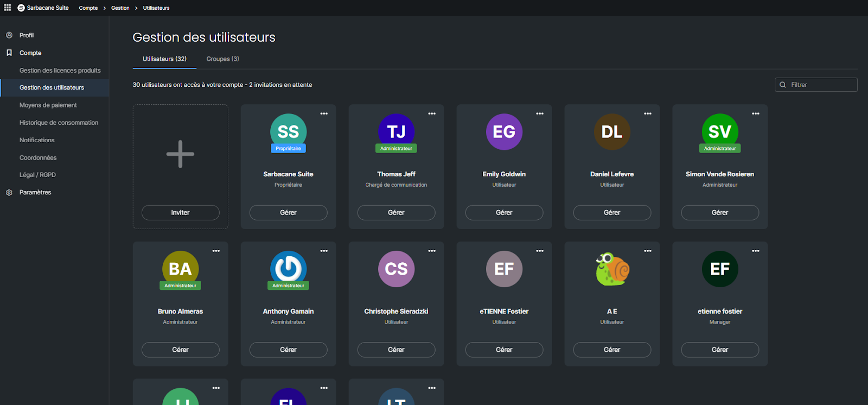868x405 pixels.
Task: Switch to the Utilisateurs (32) tab
Action: pyautogui.click(x=164, y=59)
